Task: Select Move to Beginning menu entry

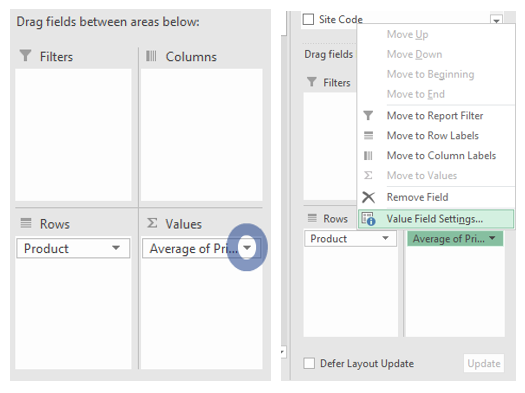Action: pos(430,74)
